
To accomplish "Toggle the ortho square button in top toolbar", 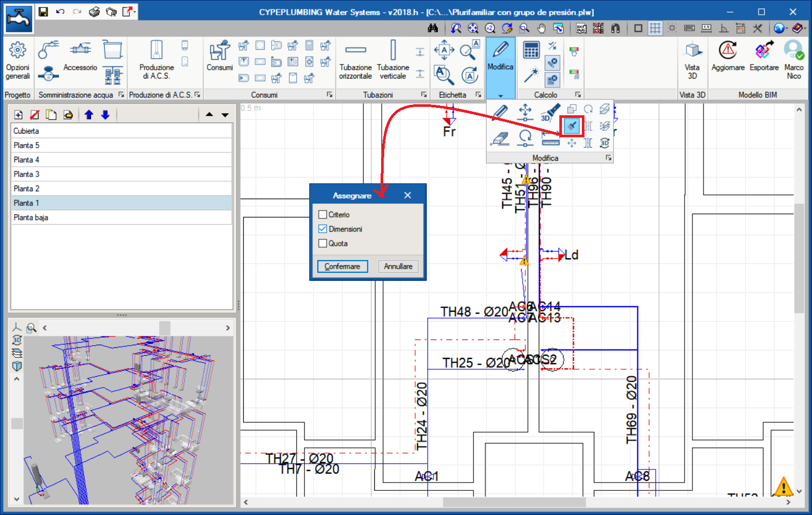I will 638,28.
